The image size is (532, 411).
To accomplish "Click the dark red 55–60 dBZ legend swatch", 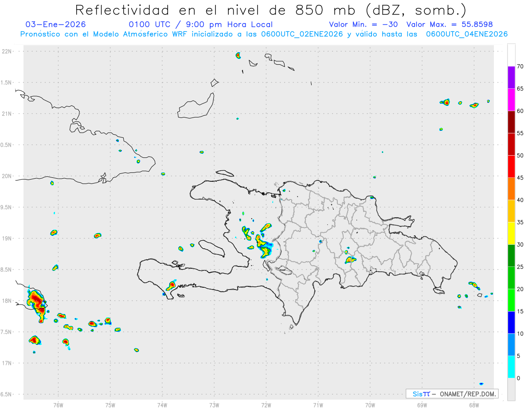I will point(511,122).
